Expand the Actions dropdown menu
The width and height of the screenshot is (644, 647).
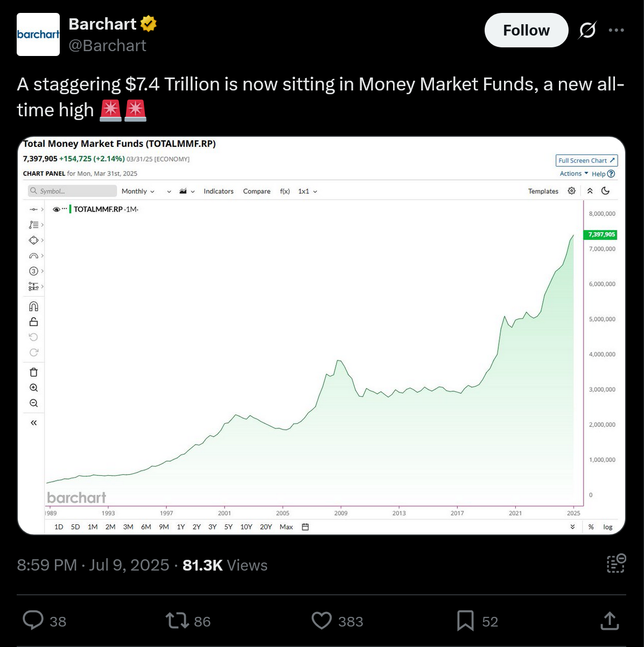pyautogui.click(x=574, y=173)
